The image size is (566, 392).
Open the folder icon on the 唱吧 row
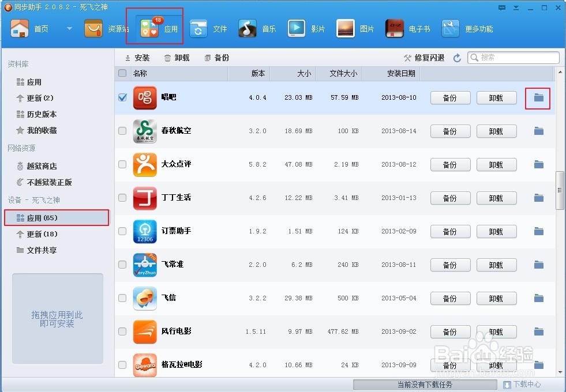[x=538, y=98]
